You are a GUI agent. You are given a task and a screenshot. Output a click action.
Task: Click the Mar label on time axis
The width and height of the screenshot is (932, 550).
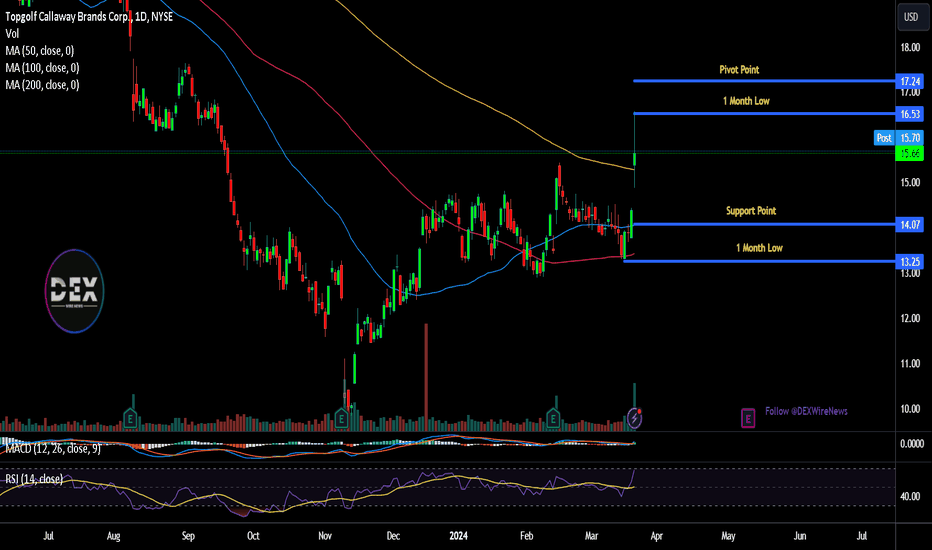pyautogui.click(x=591, y=536)
